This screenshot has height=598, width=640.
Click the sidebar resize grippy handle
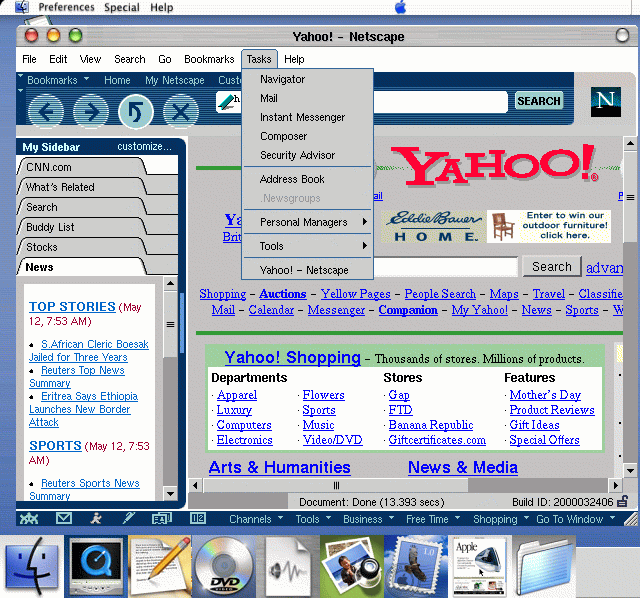coord(182,322)
